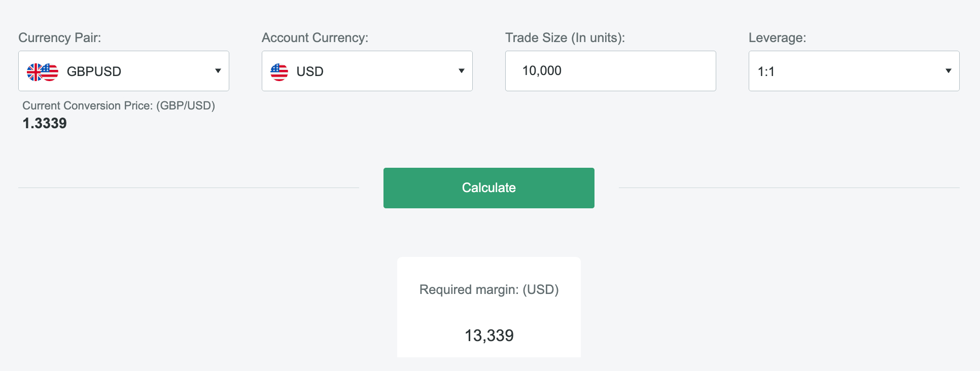Click the American flag overlapping the British flag

[51, 71]
